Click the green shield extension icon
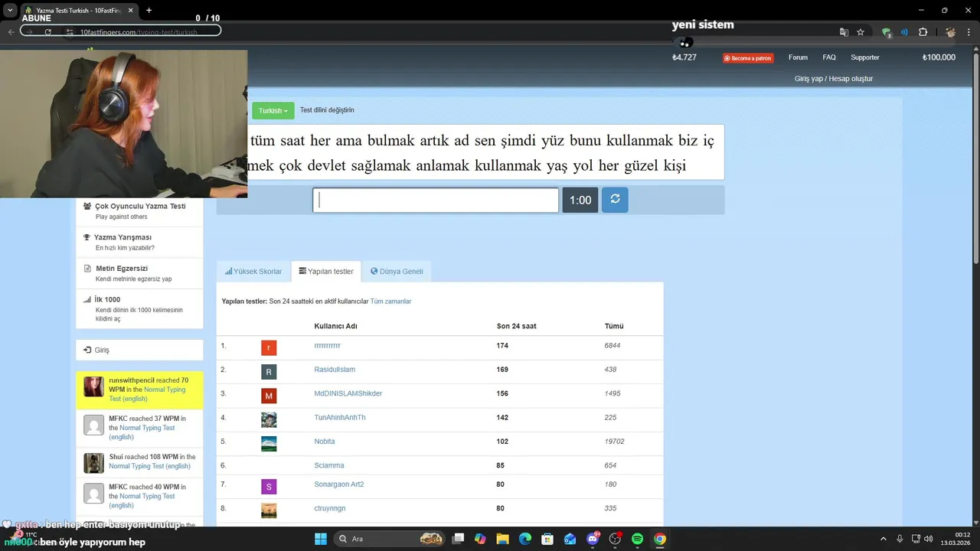980x551 pixels. 887,32
